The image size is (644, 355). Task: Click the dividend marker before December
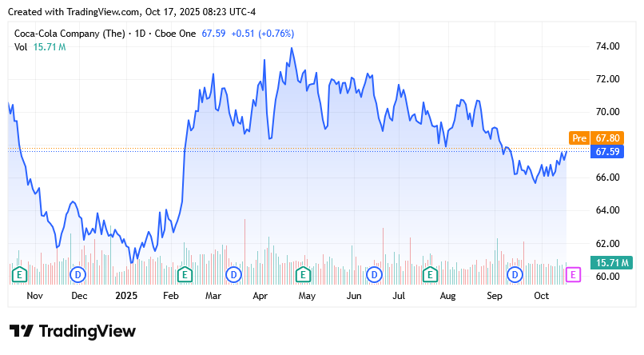(78, 274)
